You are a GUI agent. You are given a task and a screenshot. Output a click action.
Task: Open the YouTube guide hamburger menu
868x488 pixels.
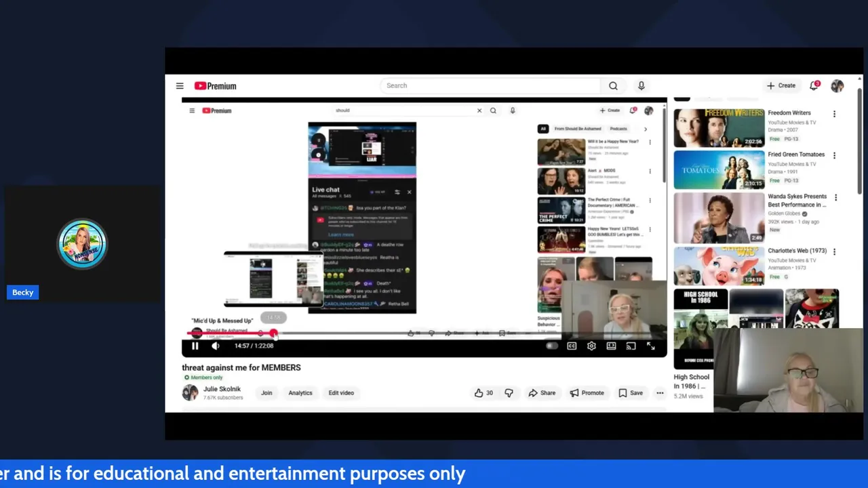coord(180,86)
